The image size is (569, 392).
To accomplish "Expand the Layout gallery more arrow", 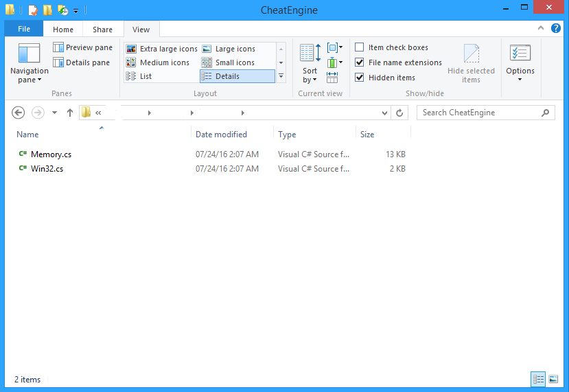I will [x=281, y=76].
